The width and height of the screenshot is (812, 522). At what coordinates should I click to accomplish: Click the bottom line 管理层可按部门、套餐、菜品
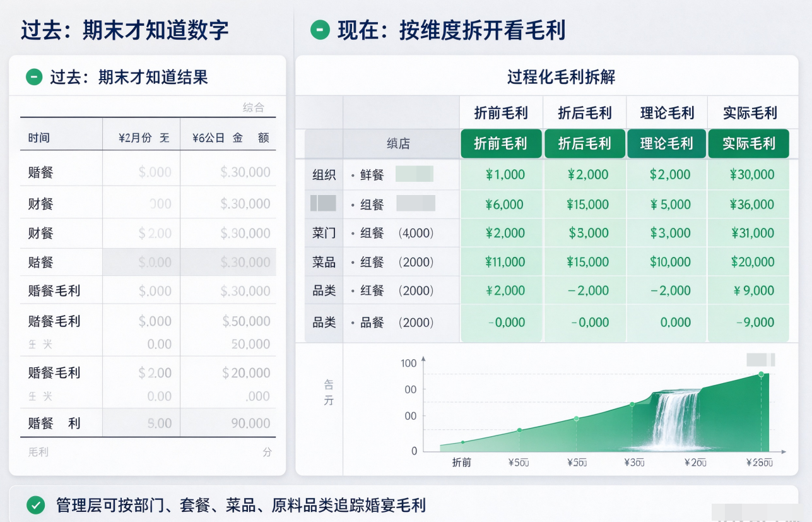pyautogui.click(x=241, y=505)
